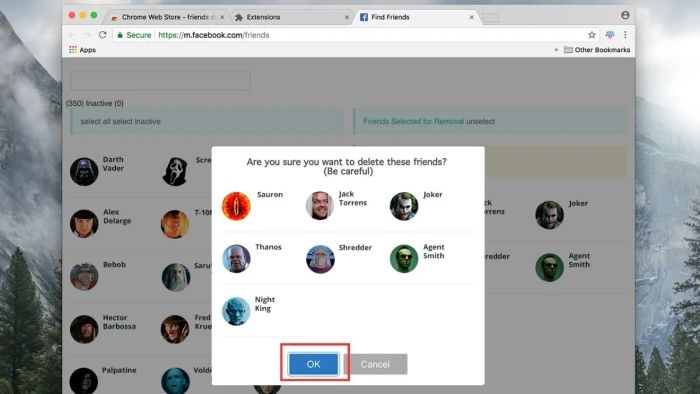Screen dimensions: 700x394
Task: Open the Other Bookmarks folder
Action: tap(597, 50)
